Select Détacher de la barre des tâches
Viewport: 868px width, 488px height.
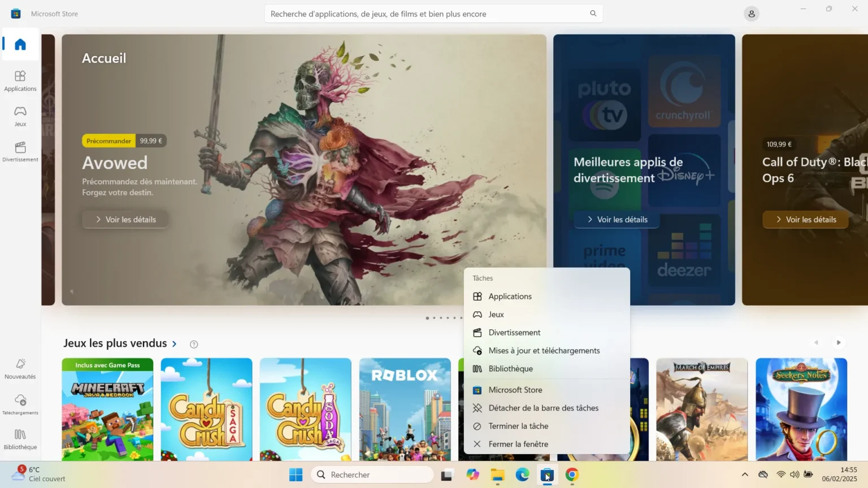point(543,408)
